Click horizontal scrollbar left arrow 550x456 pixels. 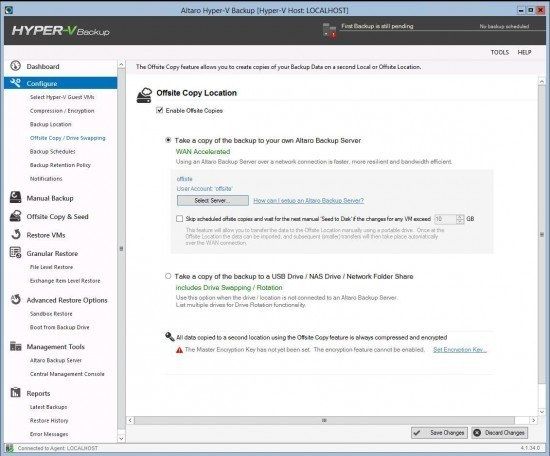click(130, 420)
